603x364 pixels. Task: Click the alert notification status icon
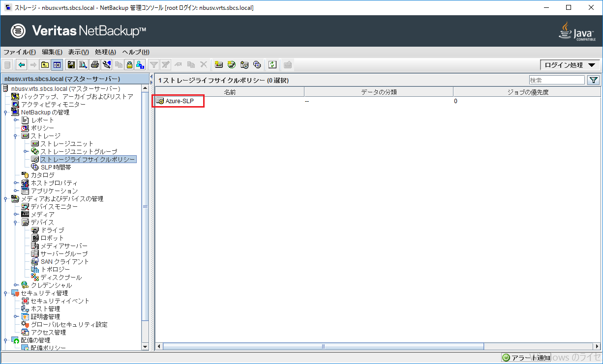tap(506, 358)
